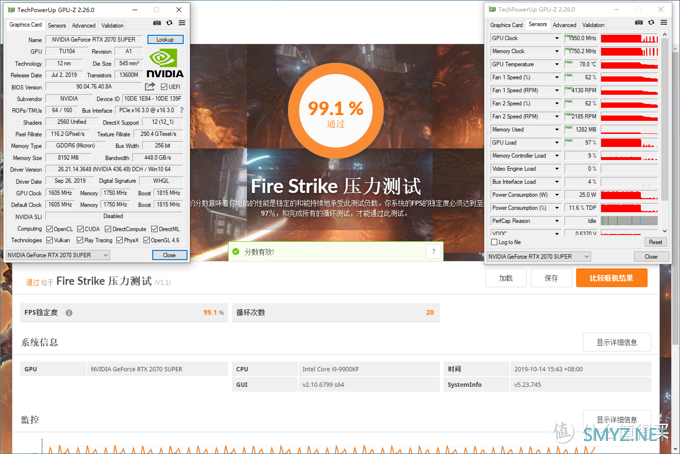Click the loop count value 20
The width and height of the screenshot is (680, 454).
click(x=430, y=312)
